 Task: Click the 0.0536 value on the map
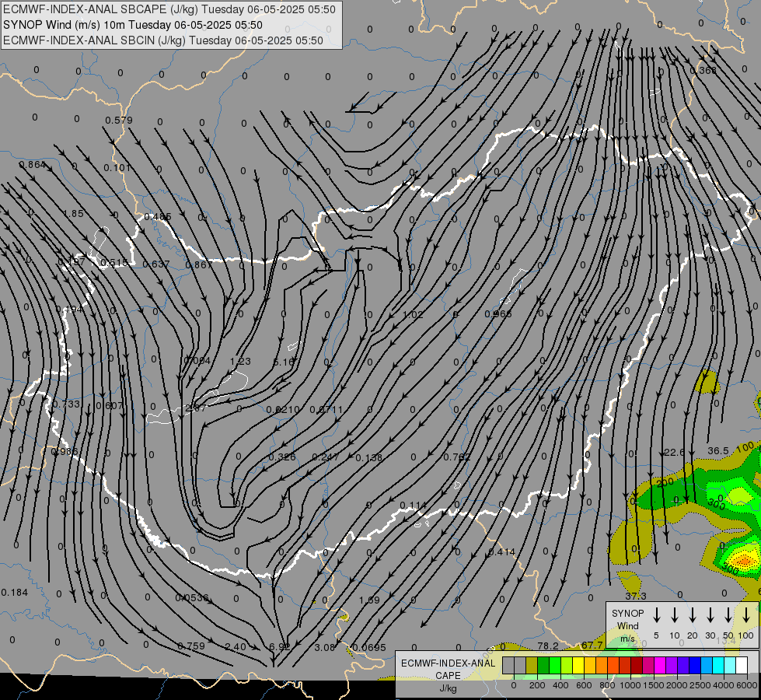click(192, 597)
